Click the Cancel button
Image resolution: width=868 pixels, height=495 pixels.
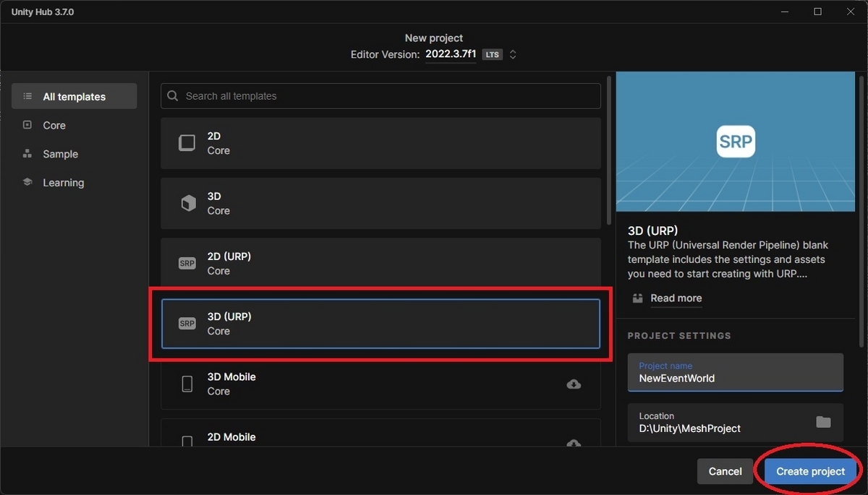725,471
